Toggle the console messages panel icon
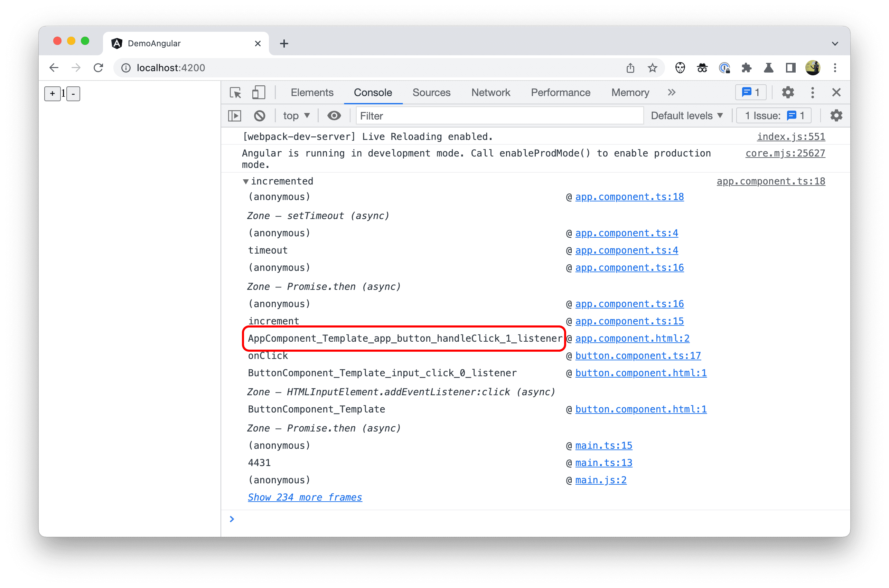Viewport: 889px width, 588px height. point(235,116)
